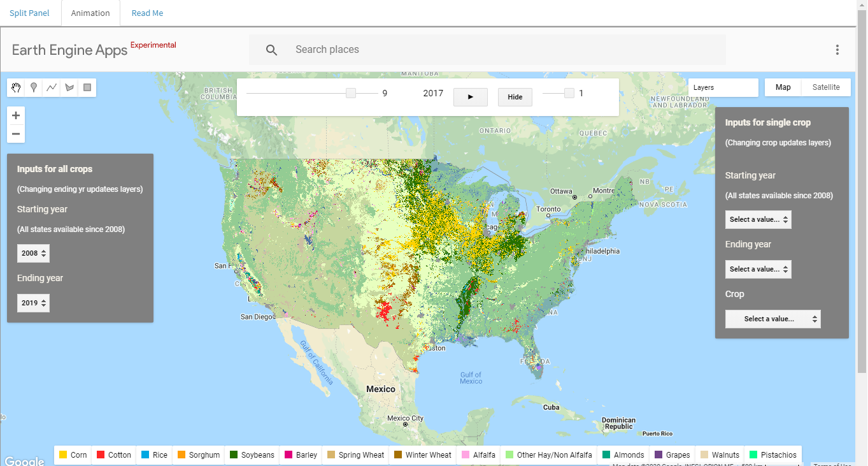Click the Experimental label
Screen dimensions: 868x466
click(x=153, y=45)
